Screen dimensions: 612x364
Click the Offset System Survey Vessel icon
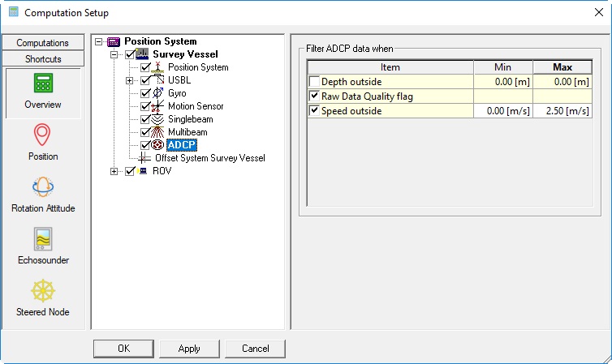click(x=145, y=158)
